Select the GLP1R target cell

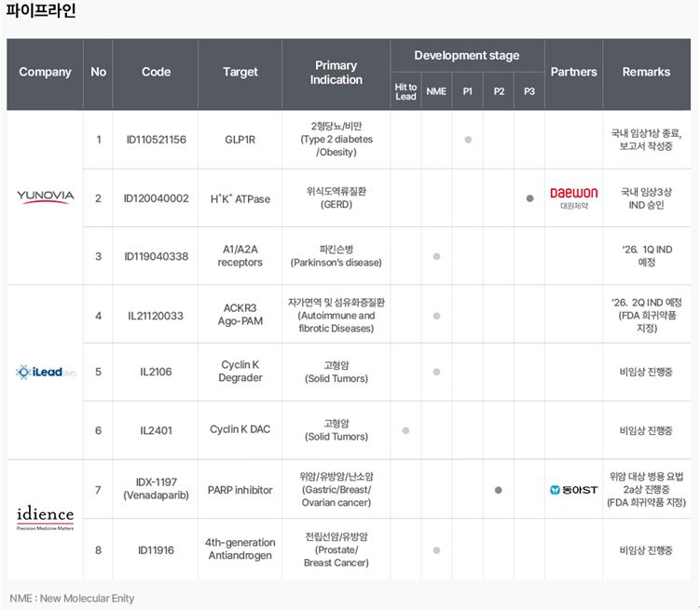[240, 140]
